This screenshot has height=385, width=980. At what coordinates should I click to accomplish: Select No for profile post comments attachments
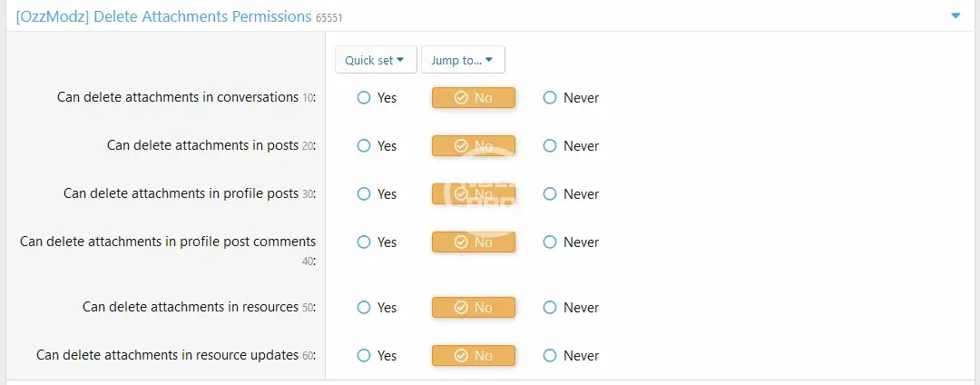[x=473, y=242]
